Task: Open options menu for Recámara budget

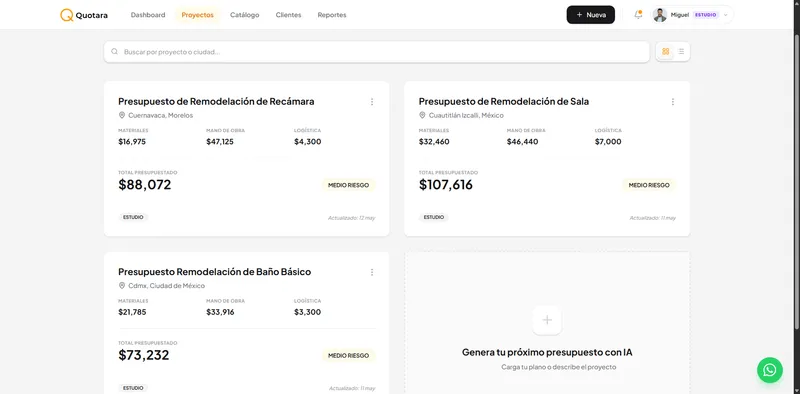Action: (x=372, y=102)
